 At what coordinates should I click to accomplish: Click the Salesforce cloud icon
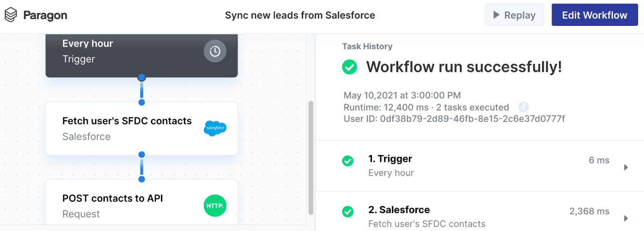[x=215, y=128]
